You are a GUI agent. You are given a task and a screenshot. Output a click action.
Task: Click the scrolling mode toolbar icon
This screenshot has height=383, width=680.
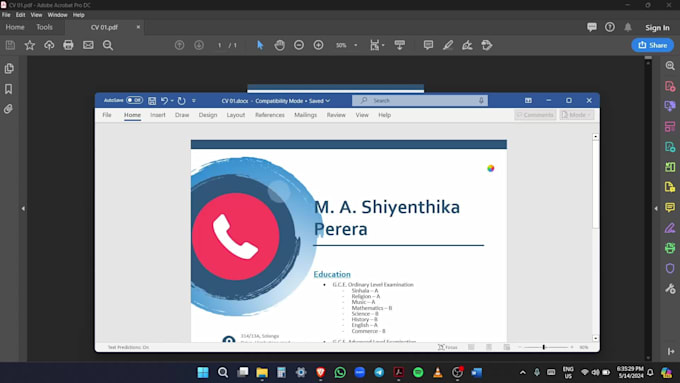tap(399, 45)
